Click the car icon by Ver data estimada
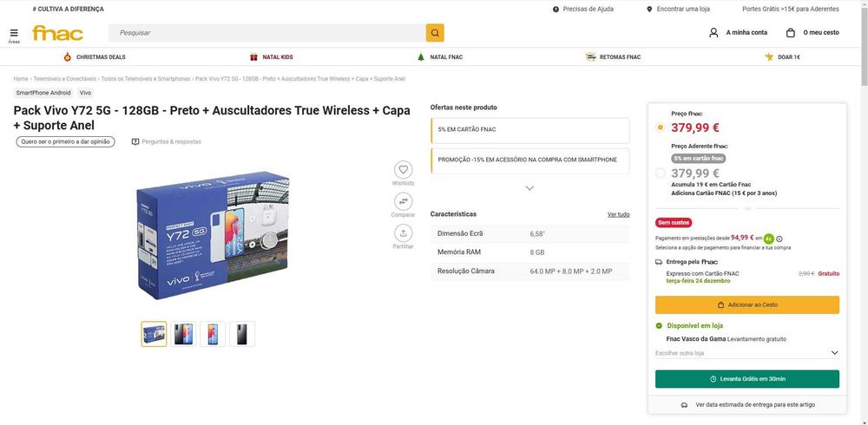This screenshot has width=868, height=425. point(684,405)
